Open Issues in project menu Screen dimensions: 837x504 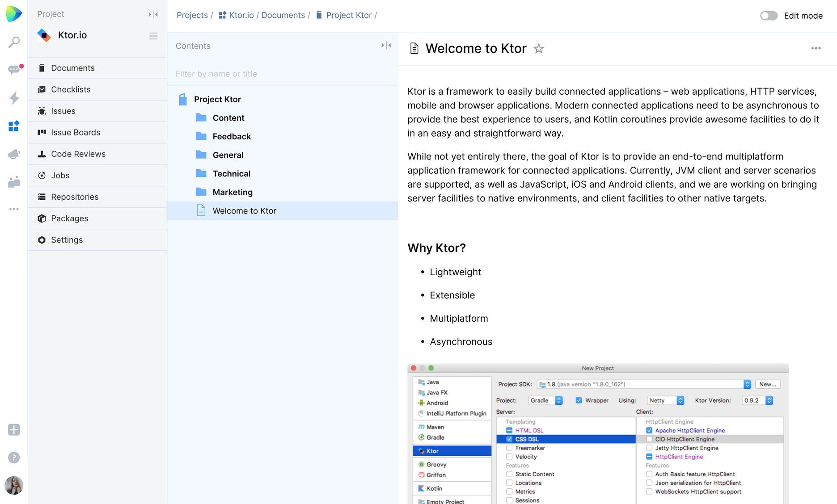[x=97, y=111]
